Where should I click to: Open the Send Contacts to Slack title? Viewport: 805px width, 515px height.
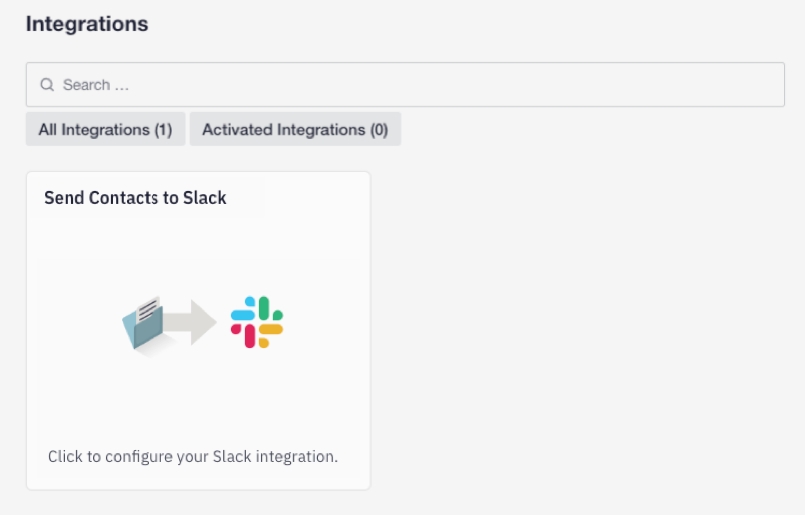click(135, 198)
